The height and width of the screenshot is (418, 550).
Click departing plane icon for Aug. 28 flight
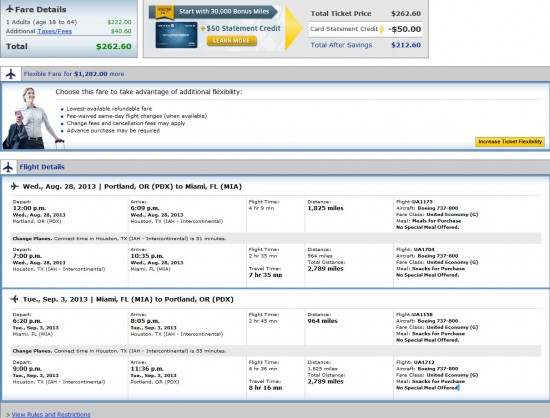(x=14, y=186)
